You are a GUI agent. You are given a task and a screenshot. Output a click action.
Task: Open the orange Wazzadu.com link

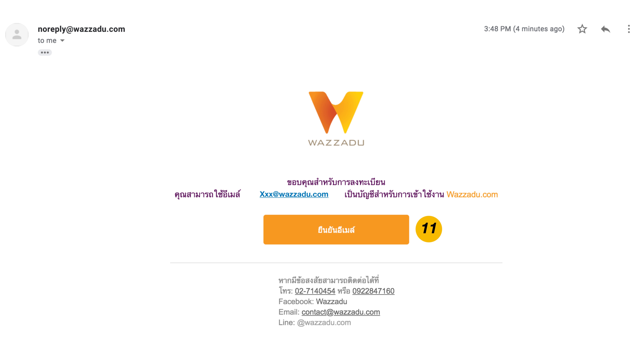click(472, 194)
